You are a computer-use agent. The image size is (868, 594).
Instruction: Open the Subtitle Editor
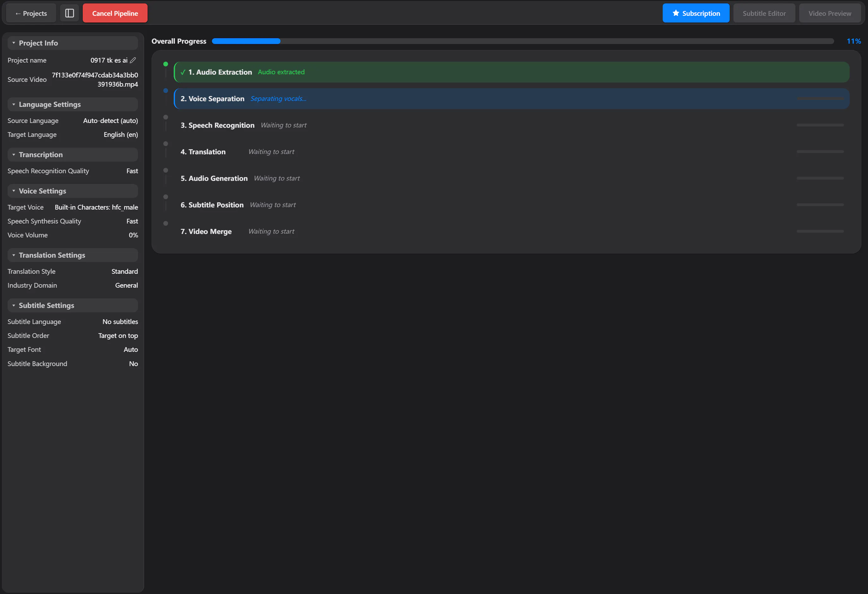point(764,13)
